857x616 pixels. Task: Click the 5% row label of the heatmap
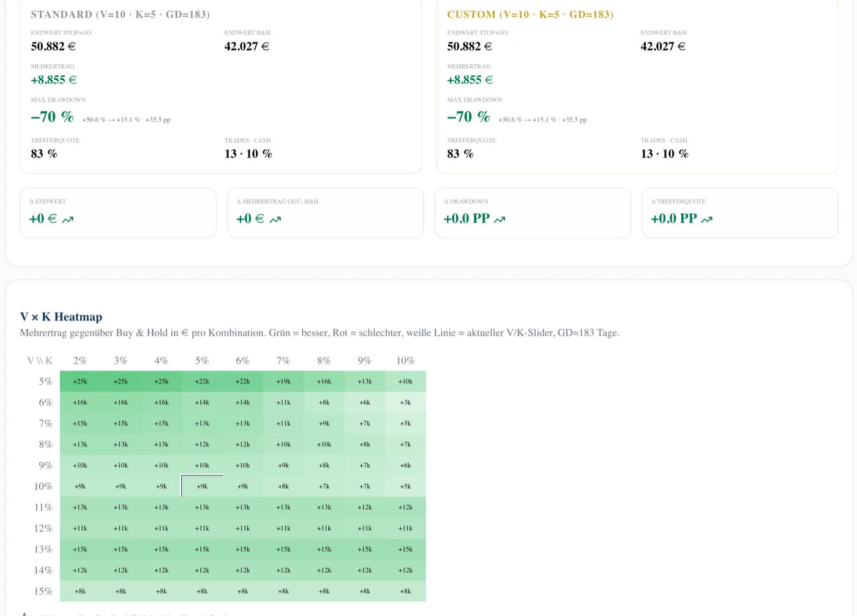(46, 381)
